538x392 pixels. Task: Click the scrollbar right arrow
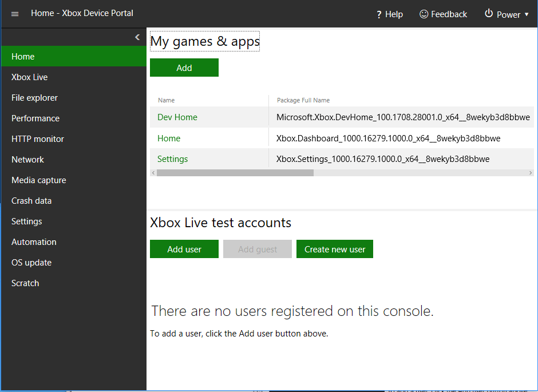(x=531, y=173)
